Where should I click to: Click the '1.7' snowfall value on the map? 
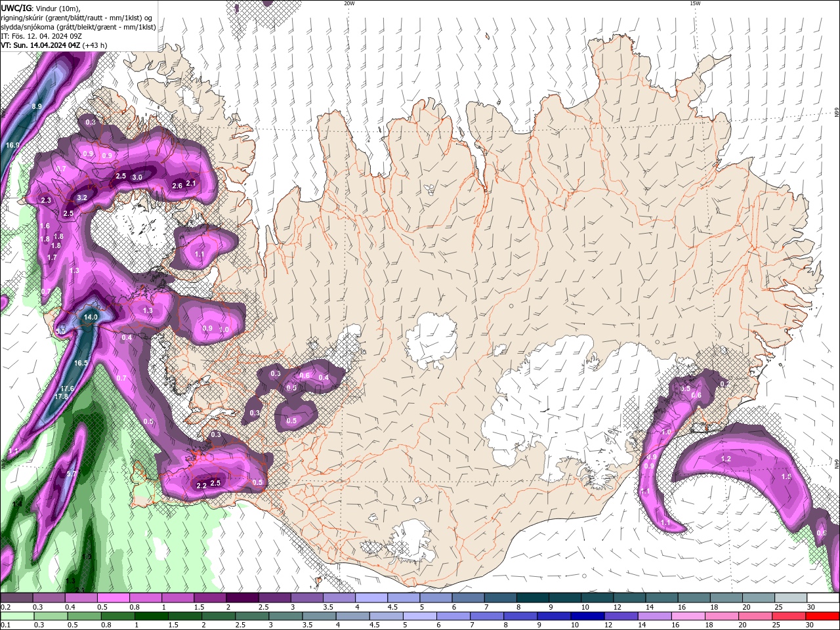52,258
